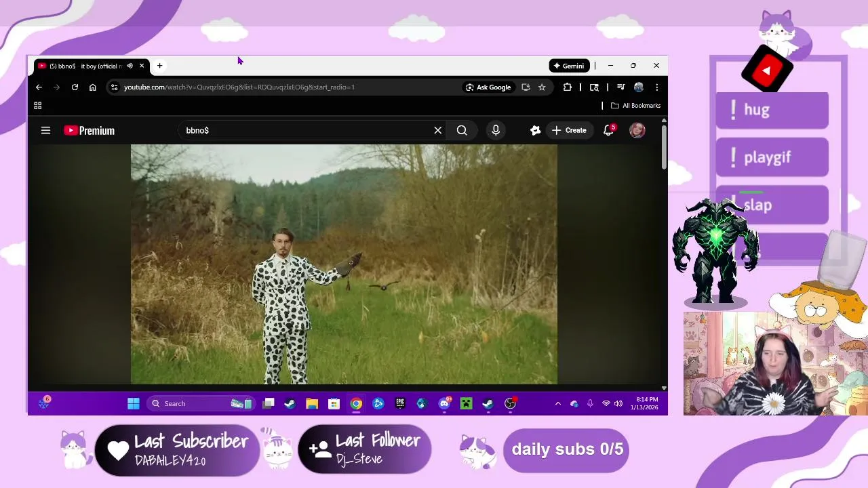
Task: Open OBS Studio from the taskbar
Action: click(x=510, y=403)
